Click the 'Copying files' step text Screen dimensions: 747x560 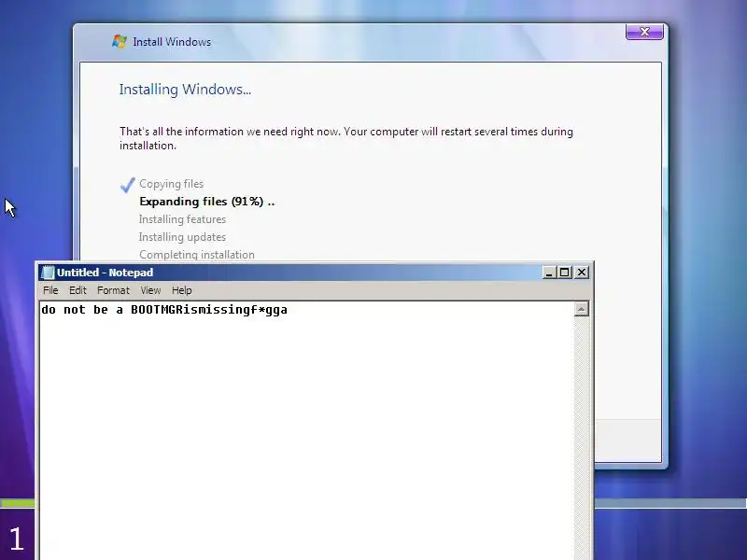(172, 184)
